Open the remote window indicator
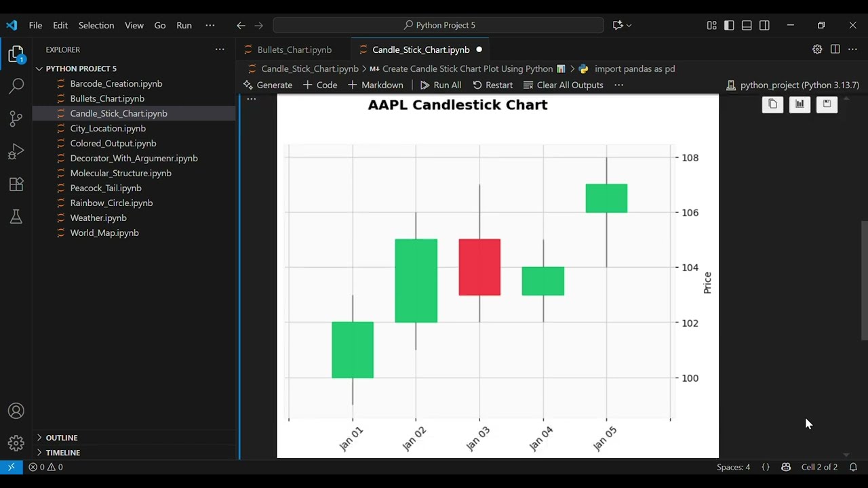 point(11,467)
